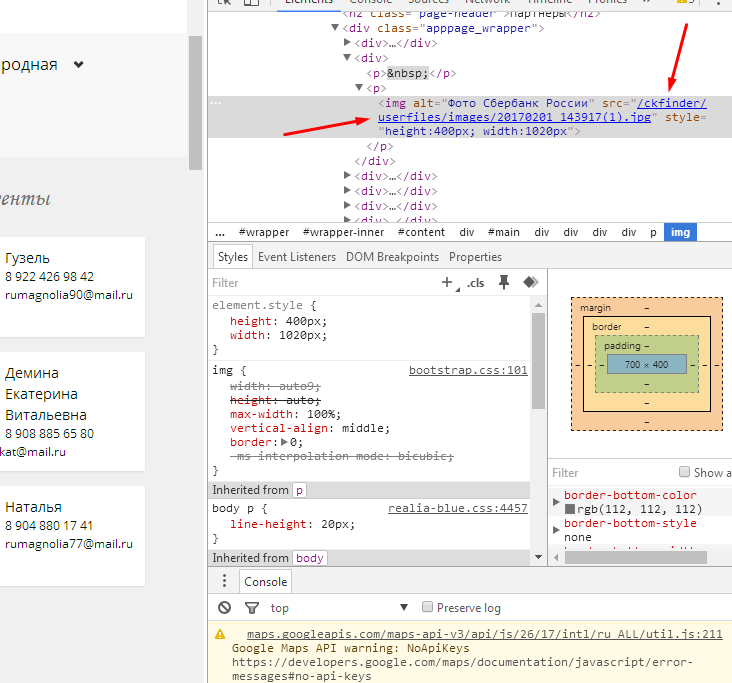Viewport: 732px width, 683px height.
Task: Switch to the Styles tab
Action: click(232, 257)
